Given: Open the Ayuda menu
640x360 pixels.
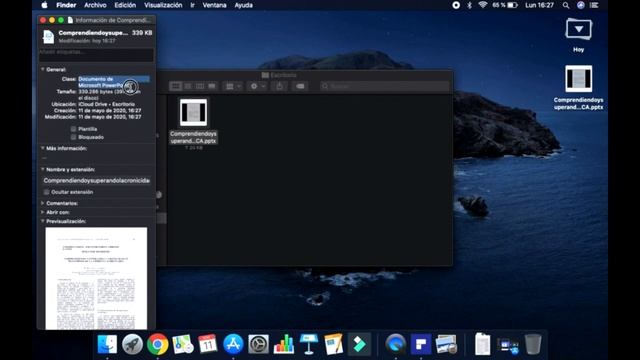Looking at the screenshot, I should click(243, 5).
